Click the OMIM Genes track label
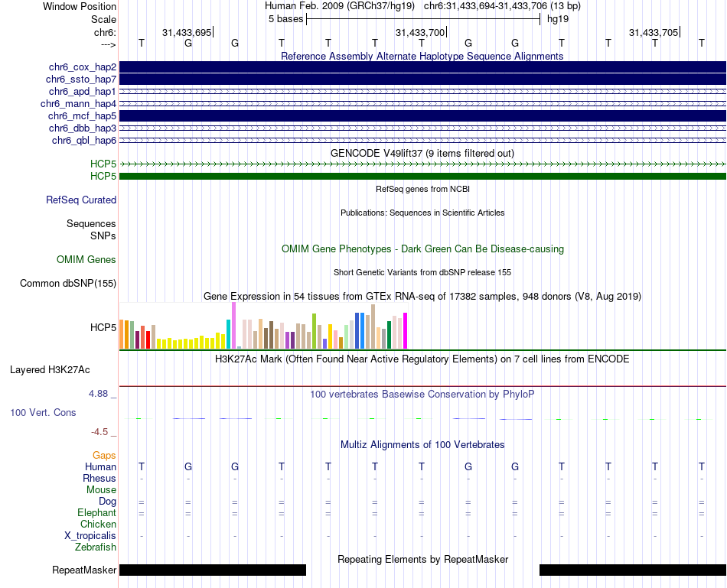The width and height of the screenshot is (727, 588). (86, 259)
